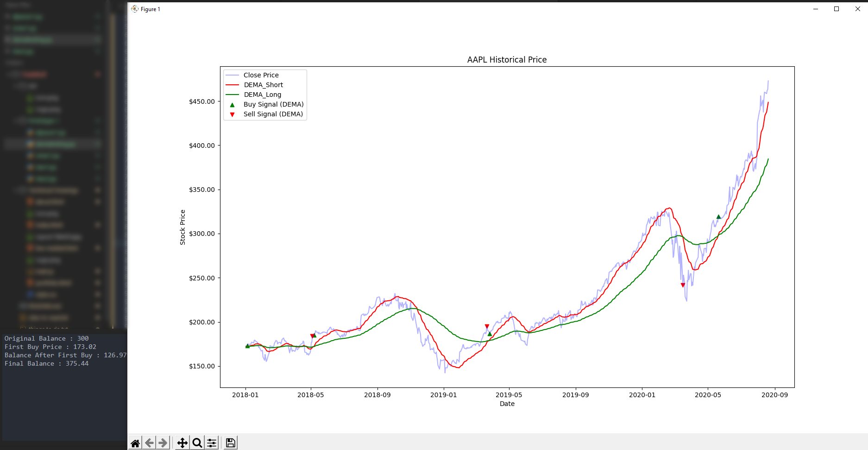This screenshot has height=450, width=868.
Task: Click the sell signal marker near 2020-03
Action: 683,285
